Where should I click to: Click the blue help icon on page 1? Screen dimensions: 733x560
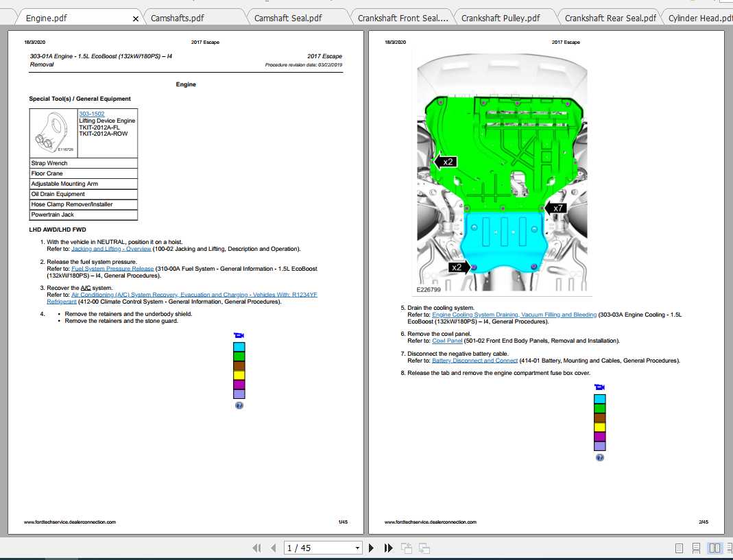pos(239,405)
